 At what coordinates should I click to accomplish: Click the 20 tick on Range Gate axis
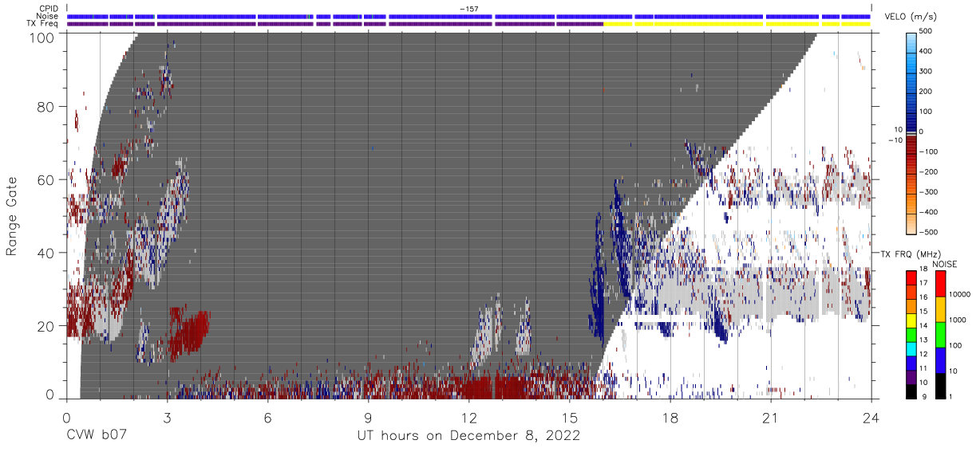[x=46, y=326]
